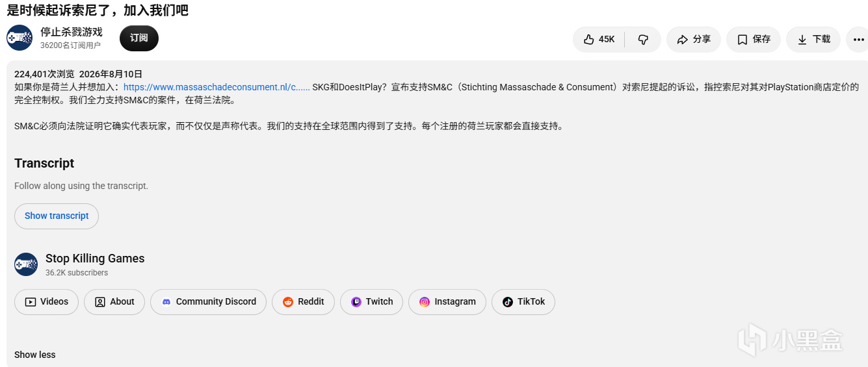Viewport: 868px width, 367px height.
Task: Open the 停止杀戮游戏 channel name
Action: (x=72, y=32)
